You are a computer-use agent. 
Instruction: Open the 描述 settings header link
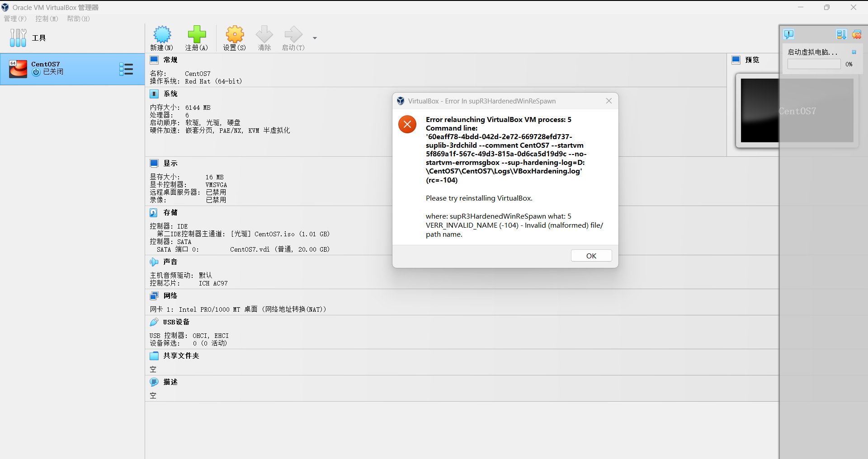pyautogui.click(x=170, y=382)
